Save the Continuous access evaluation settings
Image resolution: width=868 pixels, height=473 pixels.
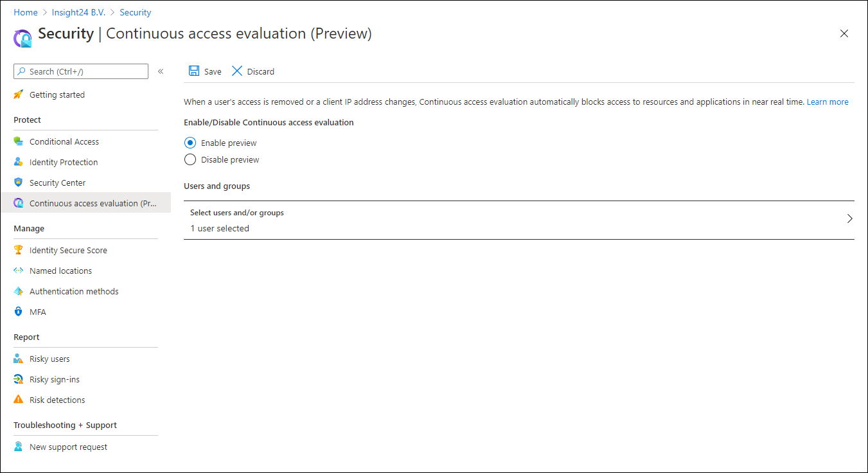[204, 71]
